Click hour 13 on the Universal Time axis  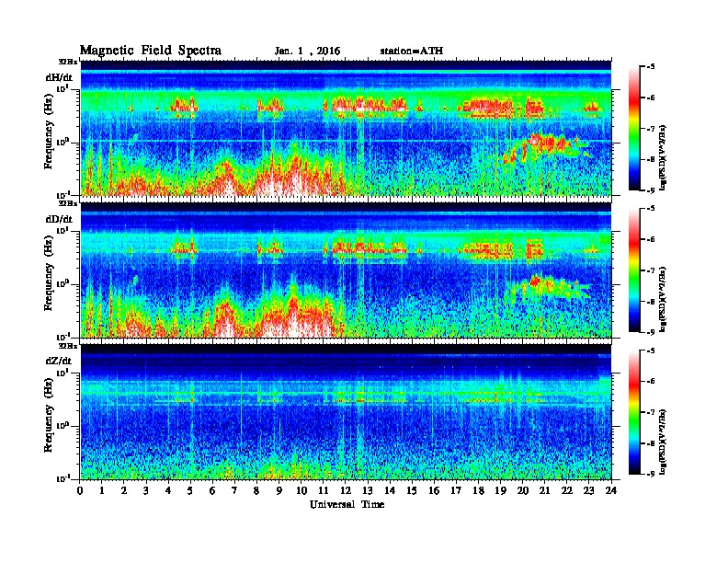pos(368,490)
